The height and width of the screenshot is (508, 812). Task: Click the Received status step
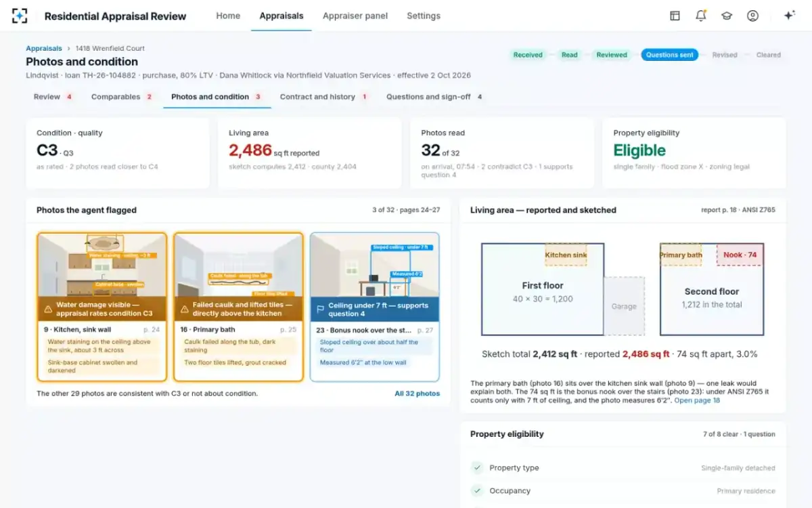point(528,55)
